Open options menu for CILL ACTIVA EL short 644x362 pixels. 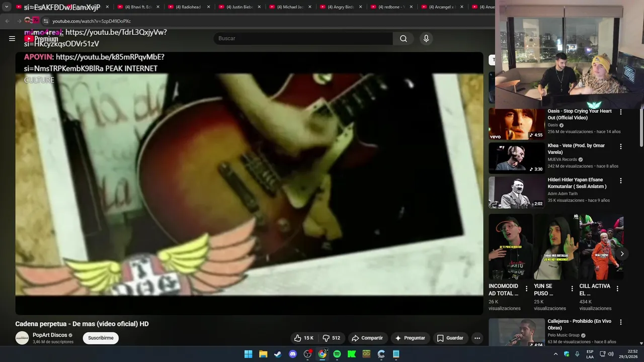[x=617, y=289]
